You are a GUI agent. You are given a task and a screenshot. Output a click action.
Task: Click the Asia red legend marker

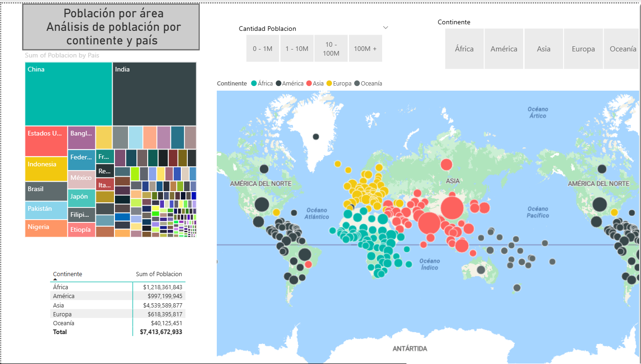(309, 84)
